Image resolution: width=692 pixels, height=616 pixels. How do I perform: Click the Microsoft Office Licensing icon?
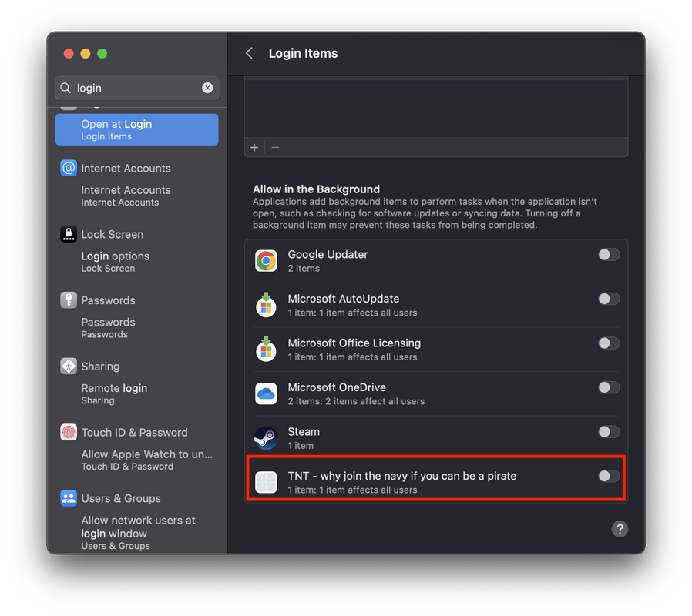(266, 350)
